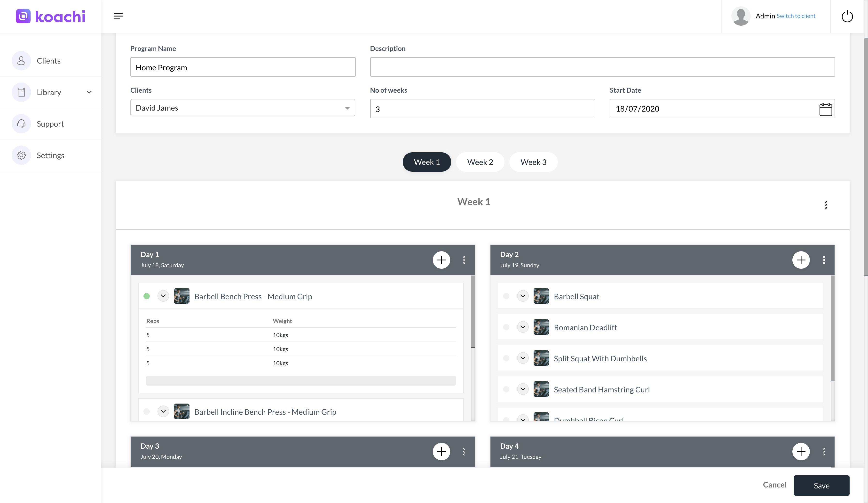
Task: Click the Save button
Action: [x=821, y=486]
